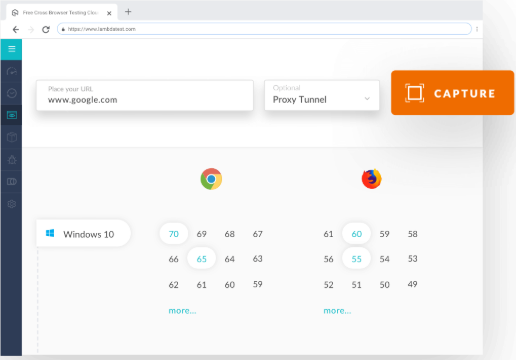
Task: Select the Windows 10 OS pill
Action: click(83, 233)
